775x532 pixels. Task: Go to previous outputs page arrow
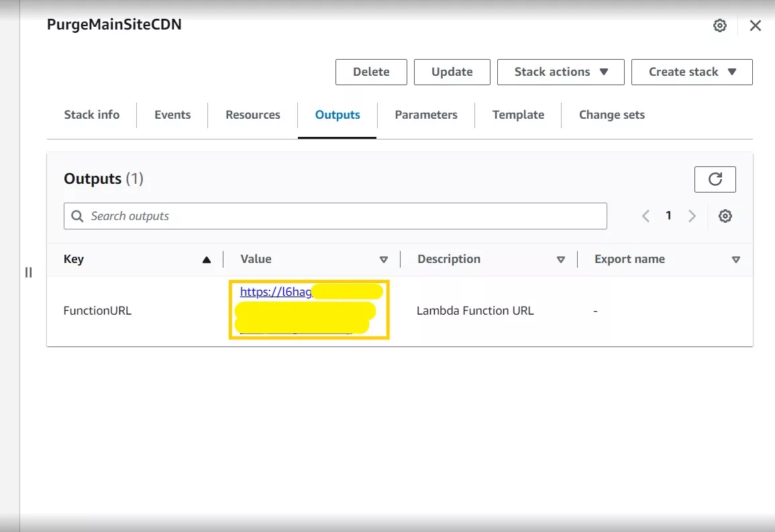(645, 216)
